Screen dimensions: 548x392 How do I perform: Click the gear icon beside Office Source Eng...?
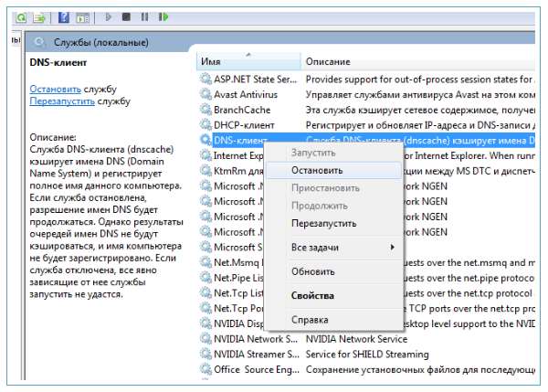tap(205, 369)
